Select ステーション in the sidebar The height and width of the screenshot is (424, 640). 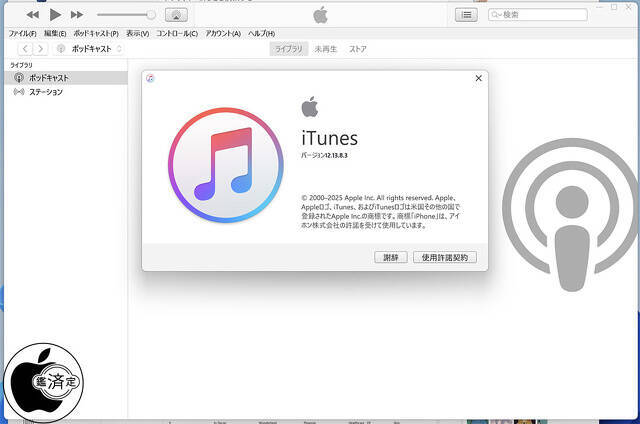pyautogui.click(x=45, y=92)
